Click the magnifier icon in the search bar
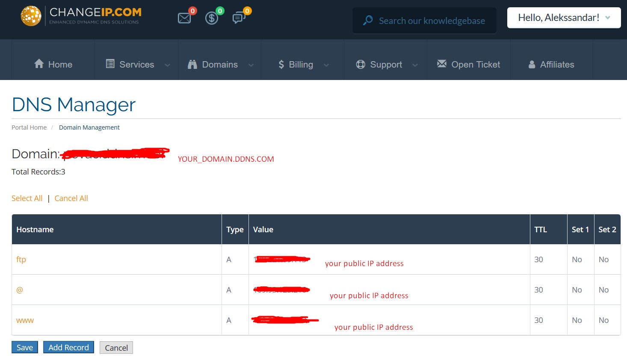Viewport: 627px width, 364px height. 367,20
